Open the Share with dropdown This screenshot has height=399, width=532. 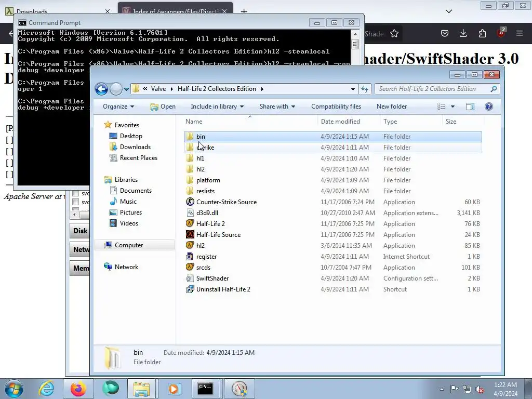coord(277,107)
